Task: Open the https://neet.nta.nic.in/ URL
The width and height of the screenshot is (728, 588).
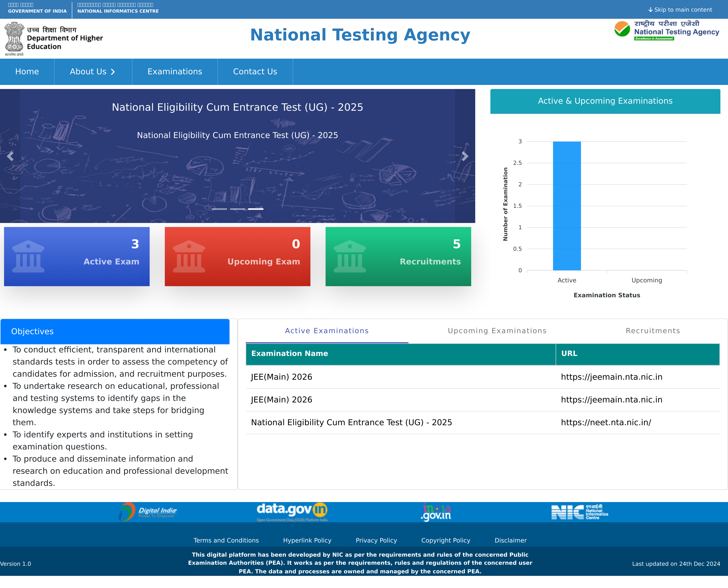Action: pos(606,422)
